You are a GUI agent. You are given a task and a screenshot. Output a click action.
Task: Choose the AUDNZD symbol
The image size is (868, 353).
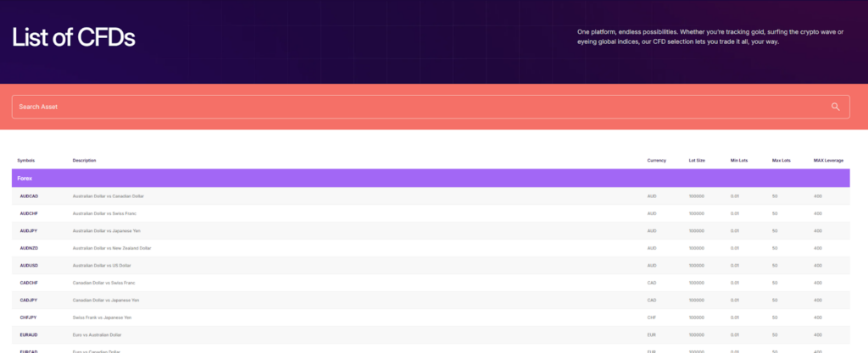click(29, 248)
